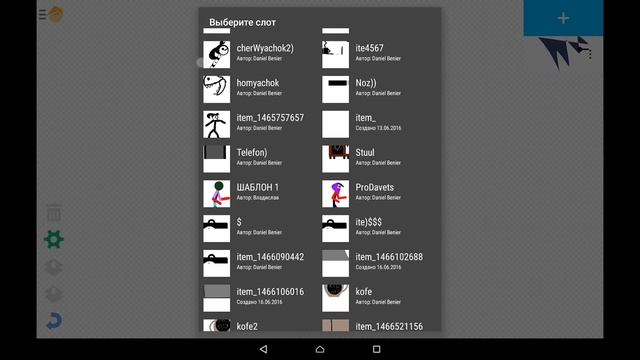640x360 pixels.
Task: Choose the Noz)) thumbnail
Action: [x=336, y=89]
